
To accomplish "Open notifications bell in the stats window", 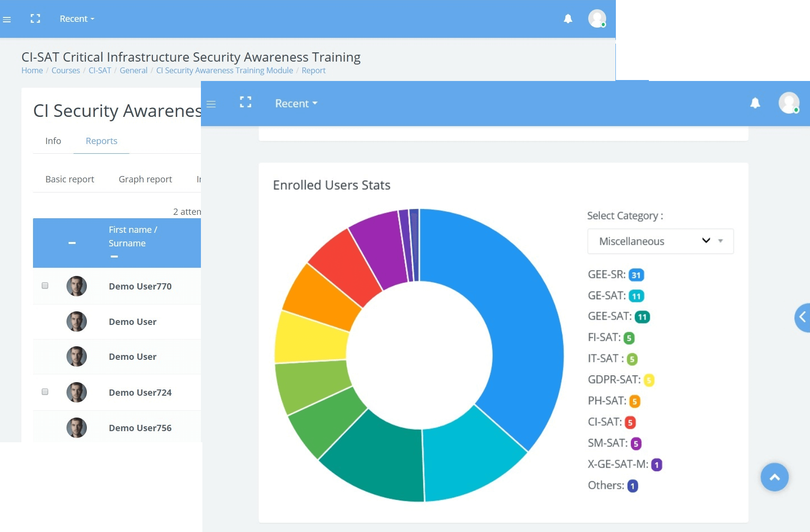I will click(755, 103).
